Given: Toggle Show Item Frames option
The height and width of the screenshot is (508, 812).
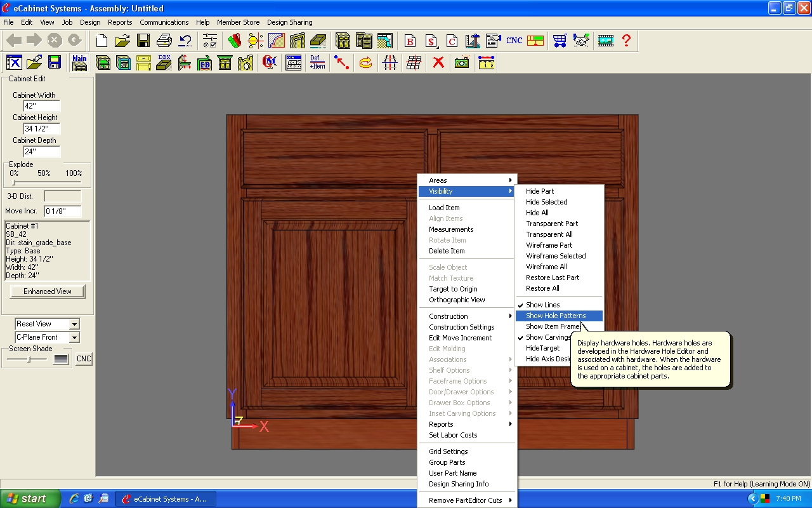Looking at the screenshot, I should click(559, 326).
